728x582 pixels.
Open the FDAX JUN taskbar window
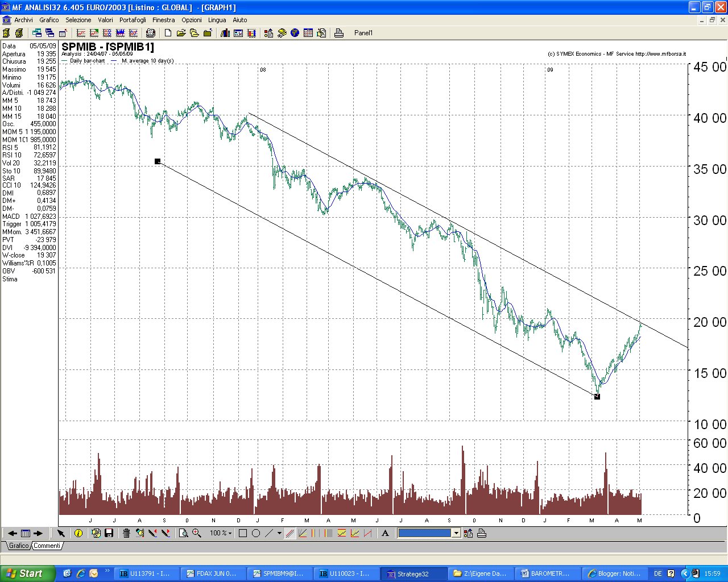click(212, 573)
